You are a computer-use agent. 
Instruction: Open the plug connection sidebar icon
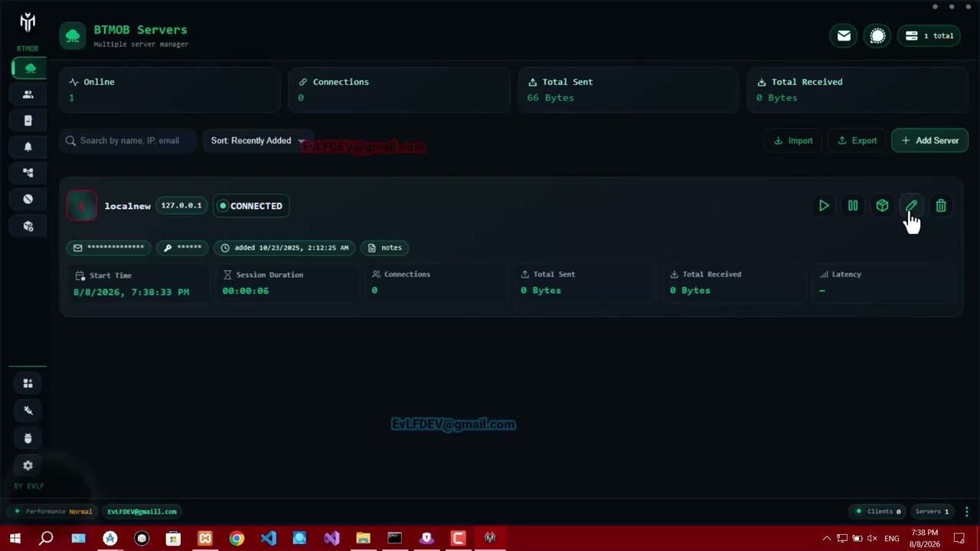pos(28,411)
